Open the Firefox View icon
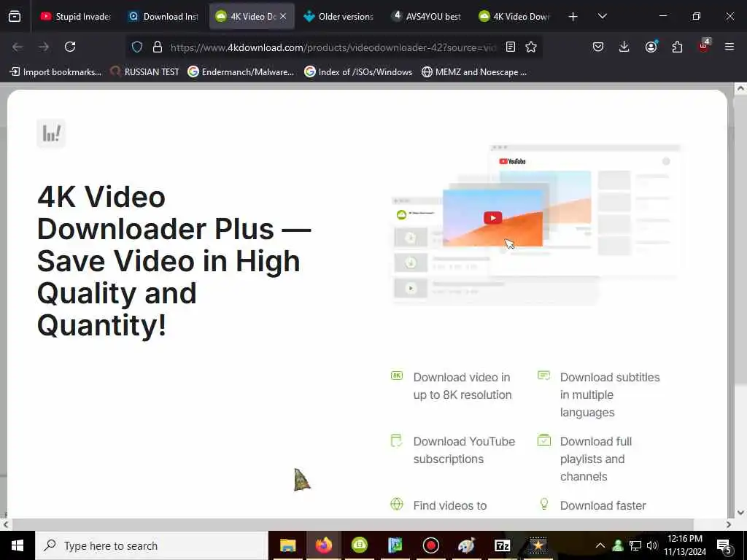The image size is (747, 560). [x=15, y=17]
